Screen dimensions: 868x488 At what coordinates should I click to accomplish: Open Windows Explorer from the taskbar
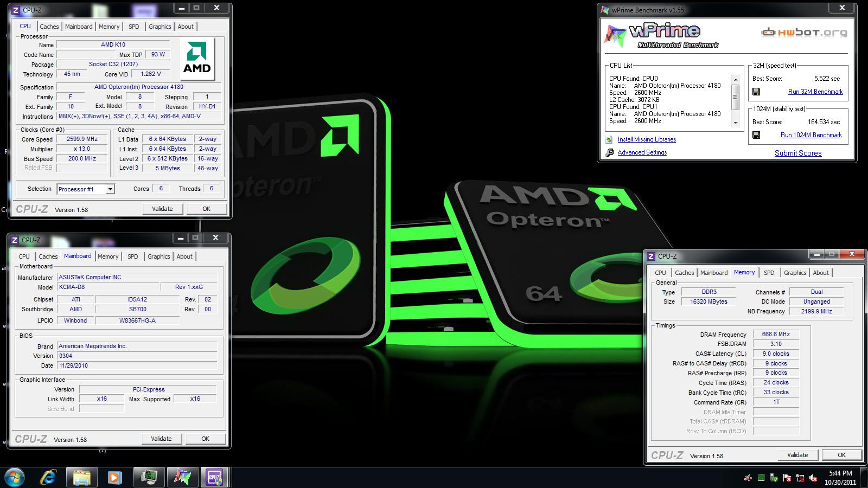click(82, 478)
